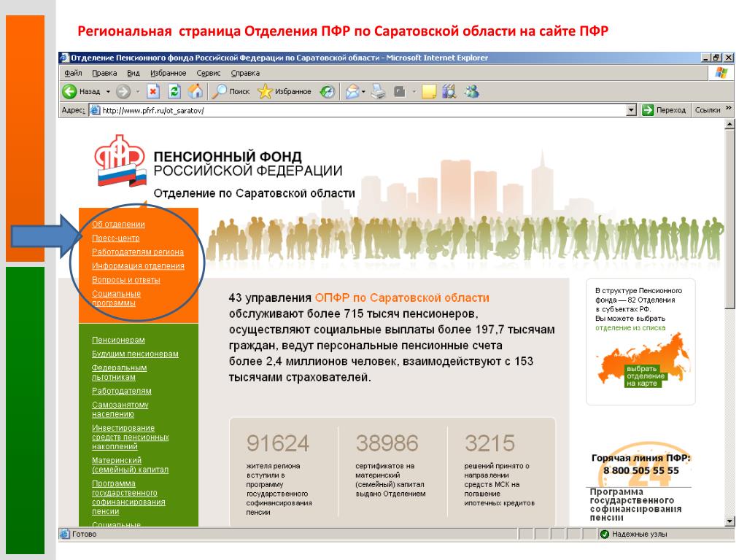Open the Работодателям региона link

tap(138, 252)
